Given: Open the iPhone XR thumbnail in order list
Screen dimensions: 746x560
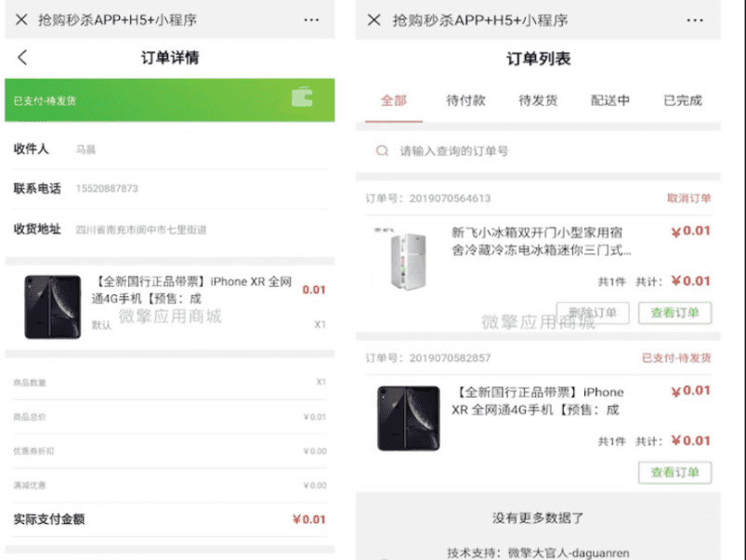Looking at the screenshot, I should click(407, 418).
